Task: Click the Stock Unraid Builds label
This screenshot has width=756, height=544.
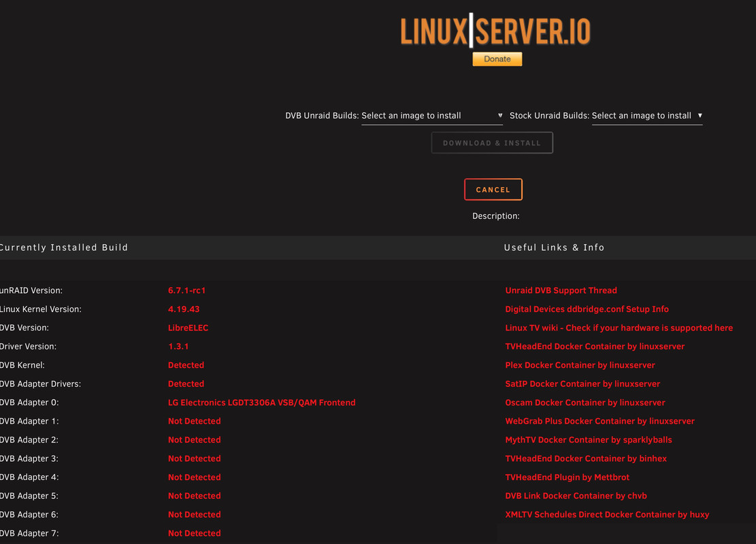Action: 550,116
